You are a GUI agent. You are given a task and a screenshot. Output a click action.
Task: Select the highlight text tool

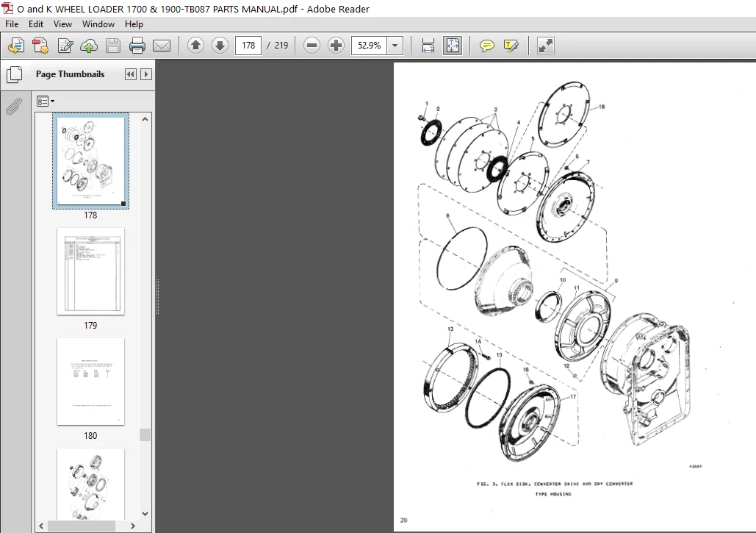coord(511,46)
